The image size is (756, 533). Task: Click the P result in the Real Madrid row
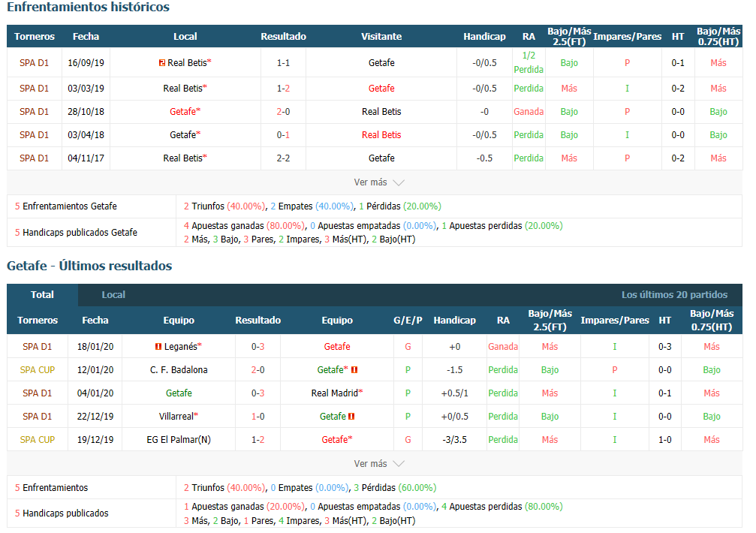408,393
